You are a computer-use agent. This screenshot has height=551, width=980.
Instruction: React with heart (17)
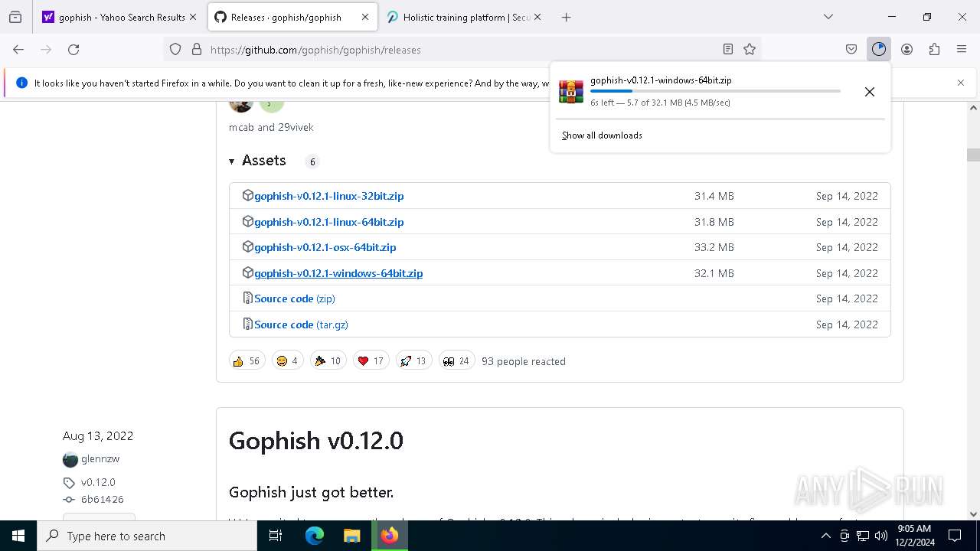point(371,360)
